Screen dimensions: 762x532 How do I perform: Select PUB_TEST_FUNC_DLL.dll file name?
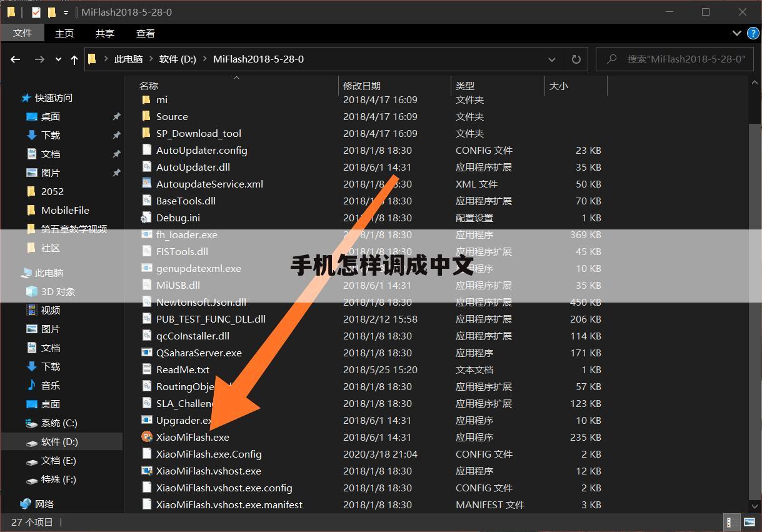click(x=211, y=319)
